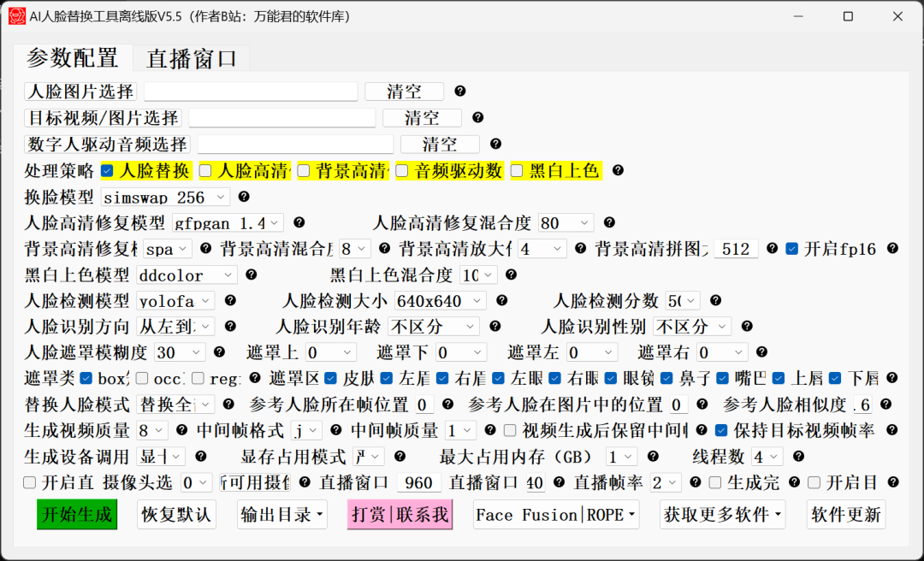Open help icon beside 换脸模型 dropdown

pyautogui.click(x=243, y=196)
